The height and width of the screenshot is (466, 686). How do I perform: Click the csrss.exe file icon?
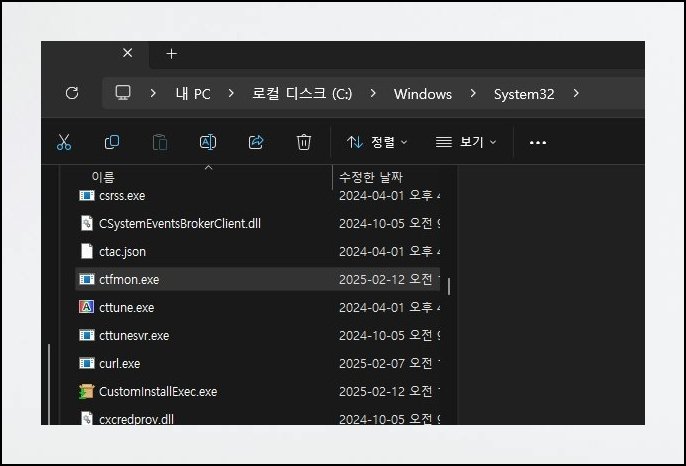coord(87,196)
